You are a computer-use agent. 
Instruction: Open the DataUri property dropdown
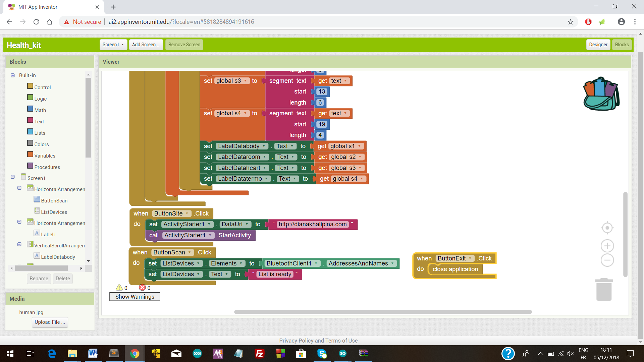coord(247,224)
